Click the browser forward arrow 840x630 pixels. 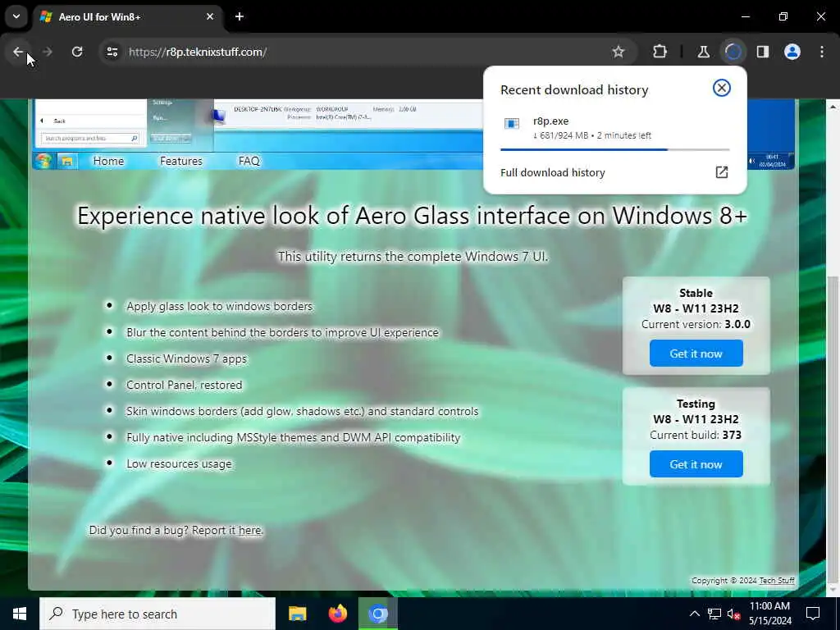coord(47,52)
